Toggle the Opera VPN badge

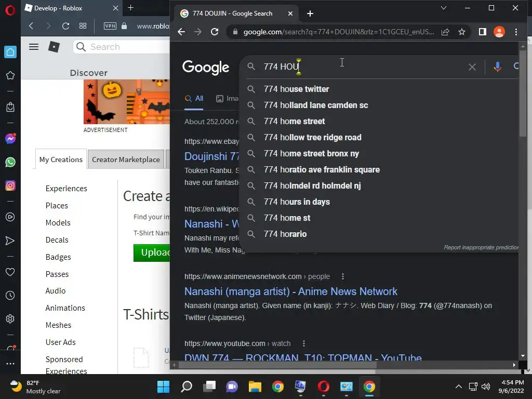click(x=110, y=26)
